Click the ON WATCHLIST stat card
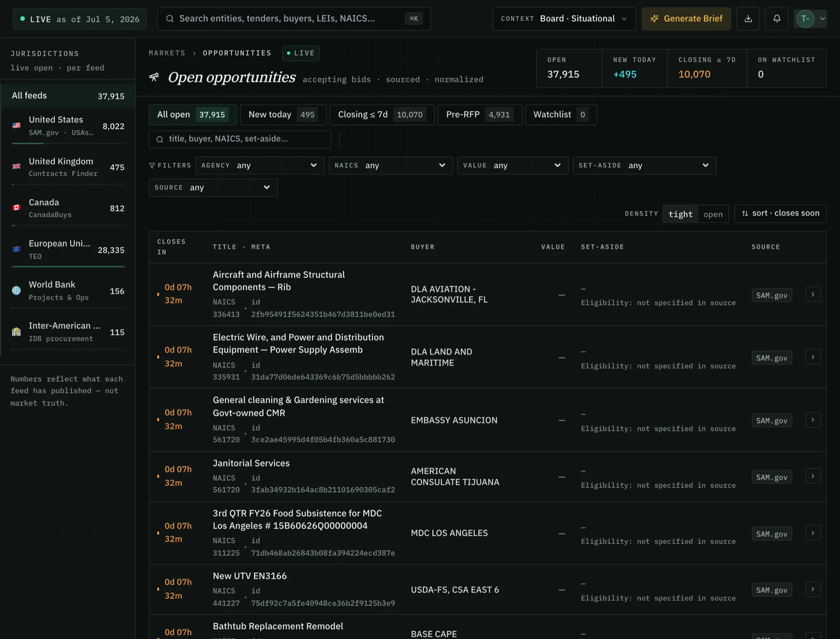This screenshot has height=639, width=840. [x=786, y=68]
